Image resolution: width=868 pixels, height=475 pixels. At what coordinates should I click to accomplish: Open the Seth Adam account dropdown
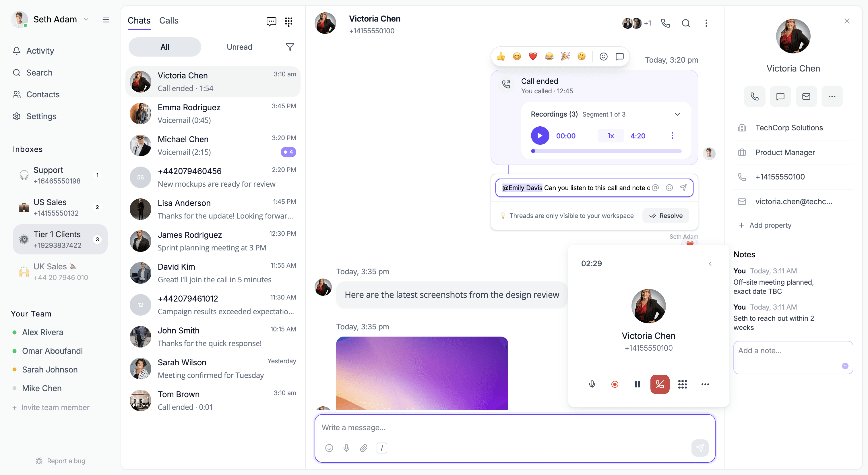[86, 20]
